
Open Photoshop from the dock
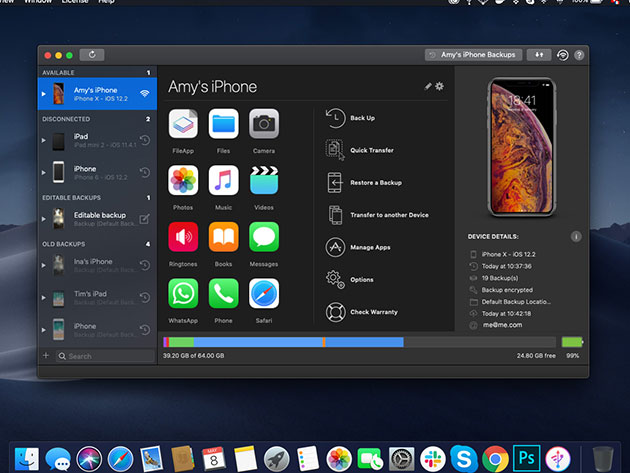pyautogui.click(x=526, y=458)
